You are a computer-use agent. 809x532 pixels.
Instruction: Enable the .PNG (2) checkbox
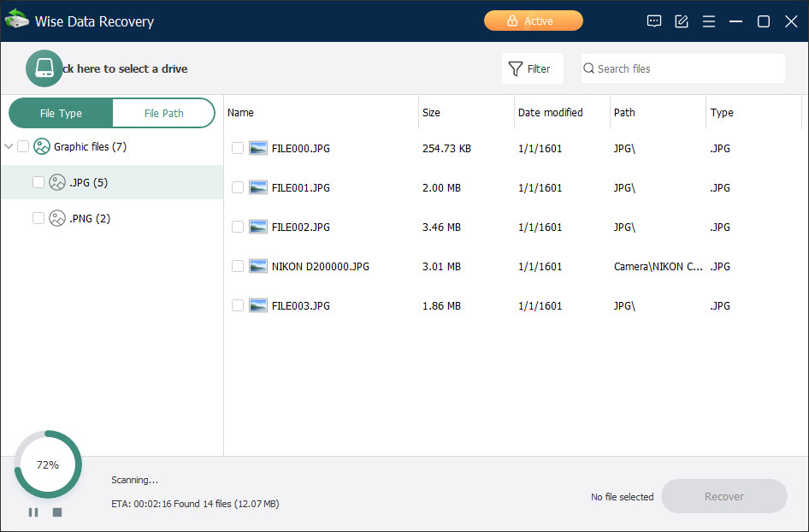pos(38,218)
